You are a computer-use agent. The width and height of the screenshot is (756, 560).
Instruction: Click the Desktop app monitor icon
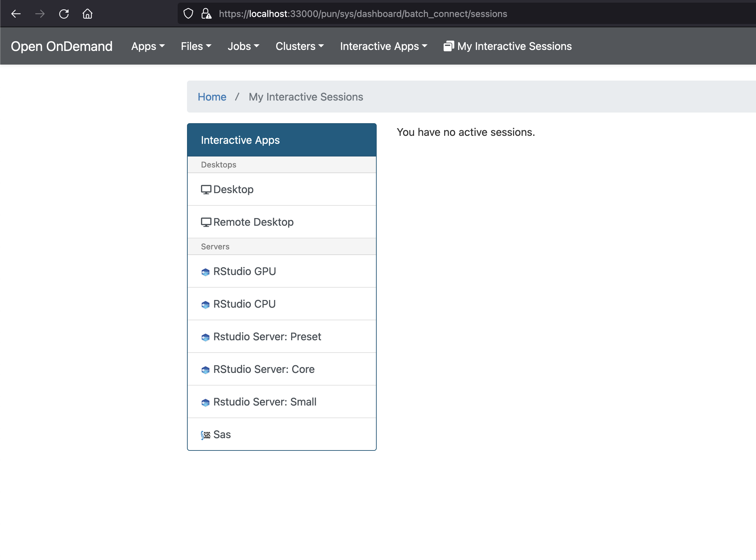(206, 189)
